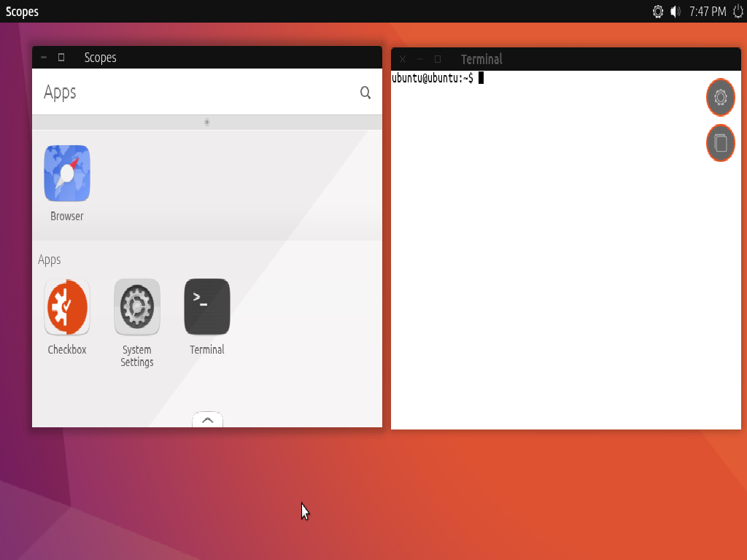Minimize the Scopes window
The width and height of the screenshot is (747, 560).
click(44, 57)
